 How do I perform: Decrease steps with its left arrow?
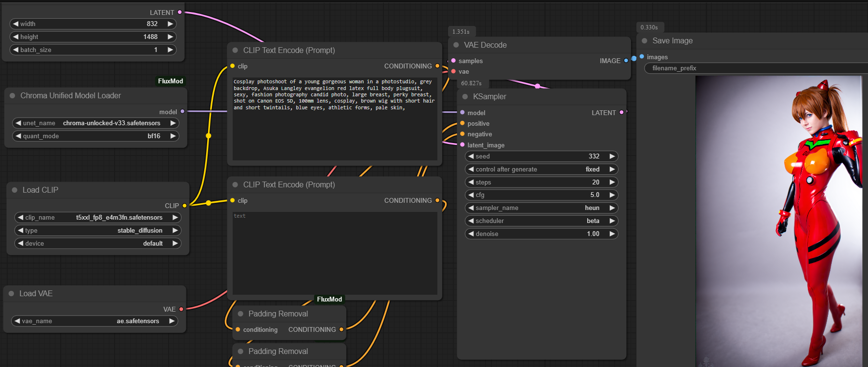tap(471, 183)
